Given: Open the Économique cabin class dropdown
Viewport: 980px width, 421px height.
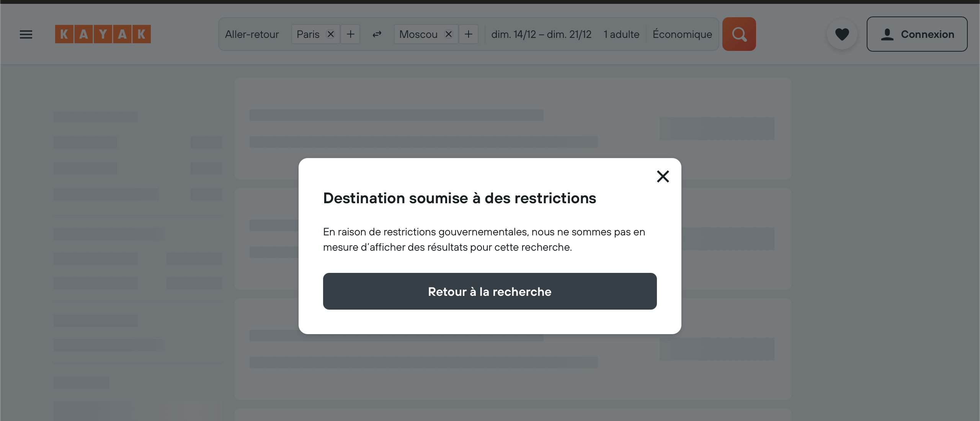Looking at the screenshot, I should [683, 34].
